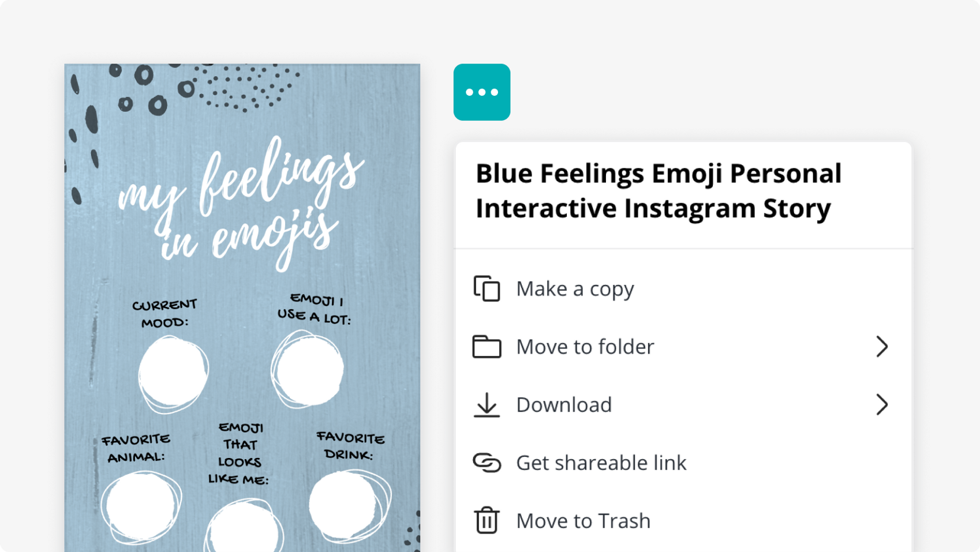Image resolution: width=980 pixels, height=552 pixels.
Task: Select the folder icon beside Move to folder
Action: click(487, 347)
